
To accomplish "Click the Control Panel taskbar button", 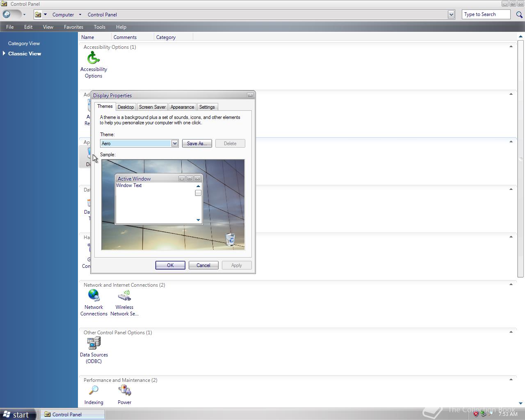I will [73, 414].
